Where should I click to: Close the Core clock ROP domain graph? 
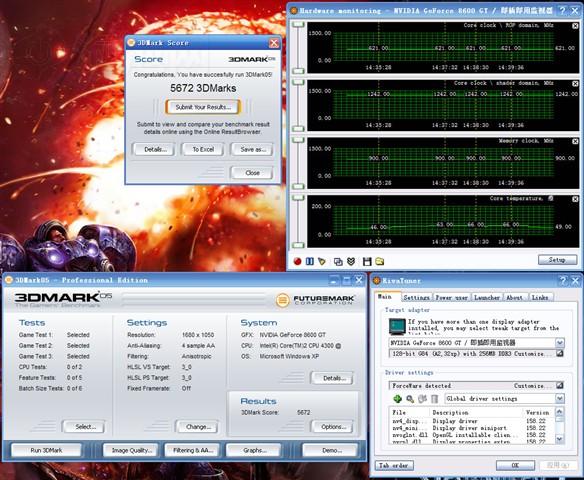click(x=575, y=26)
